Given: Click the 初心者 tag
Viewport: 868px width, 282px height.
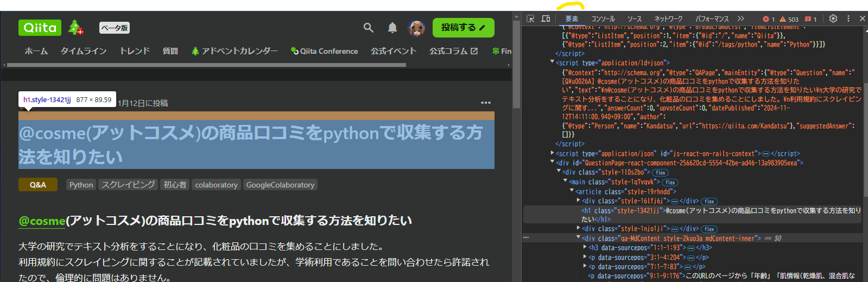Looking at the screenshot, I should coord(175,185).
